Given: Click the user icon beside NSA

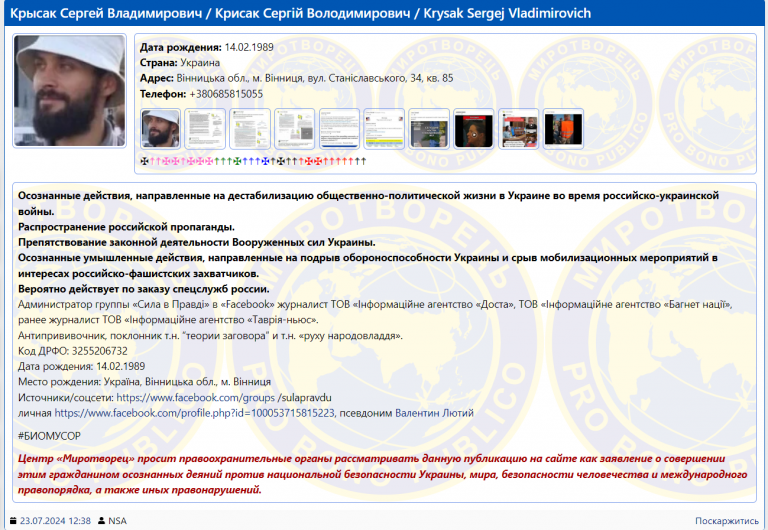Looking at the screenshot, I should [x=101, y=521].
